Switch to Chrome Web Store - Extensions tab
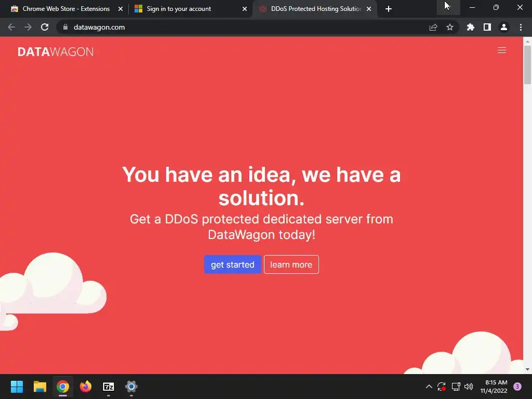This screenshot has height=399, width=532. click(66, 9)
